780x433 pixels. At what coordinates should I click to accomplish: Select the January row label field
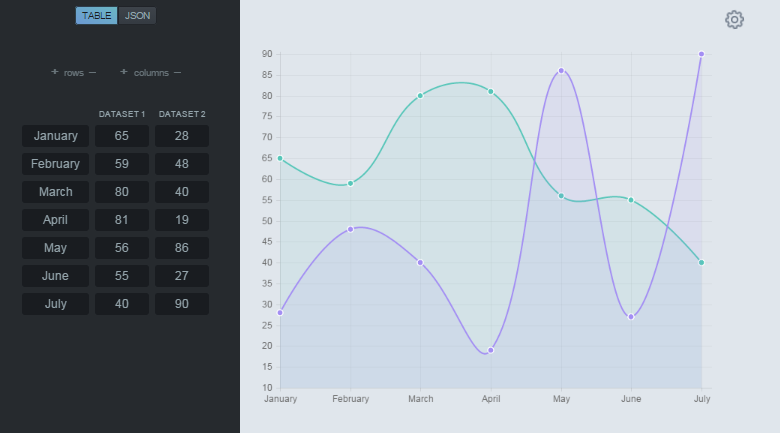coord(56,136)
